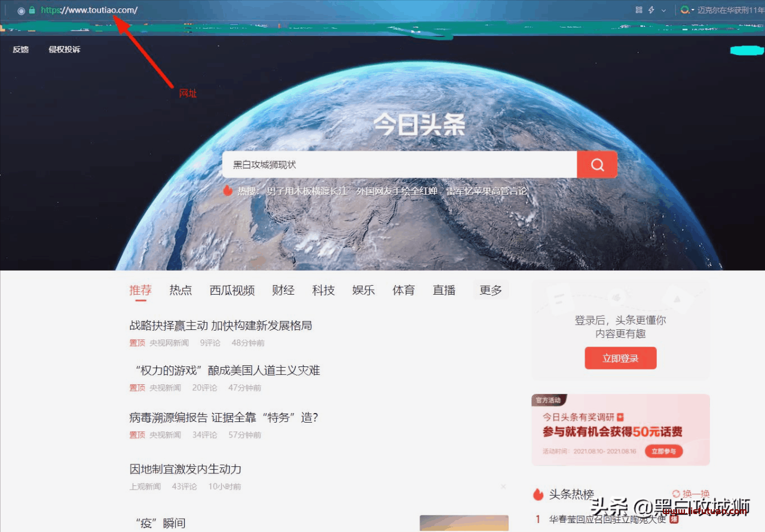The width and height of the screenshot is (765, 532).
Task: Open the 侵权投诉 complaint link
Action: pos(65,50)
